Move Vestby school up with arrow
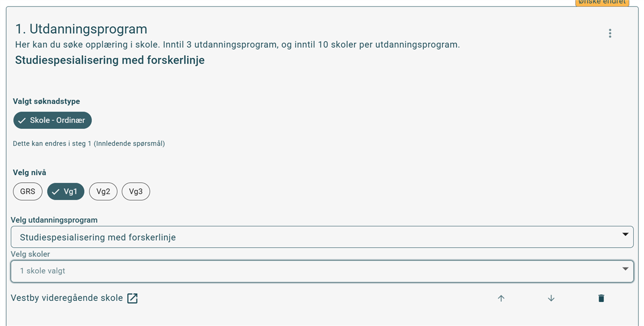This screenshot has width=644, height=326. 501,298
